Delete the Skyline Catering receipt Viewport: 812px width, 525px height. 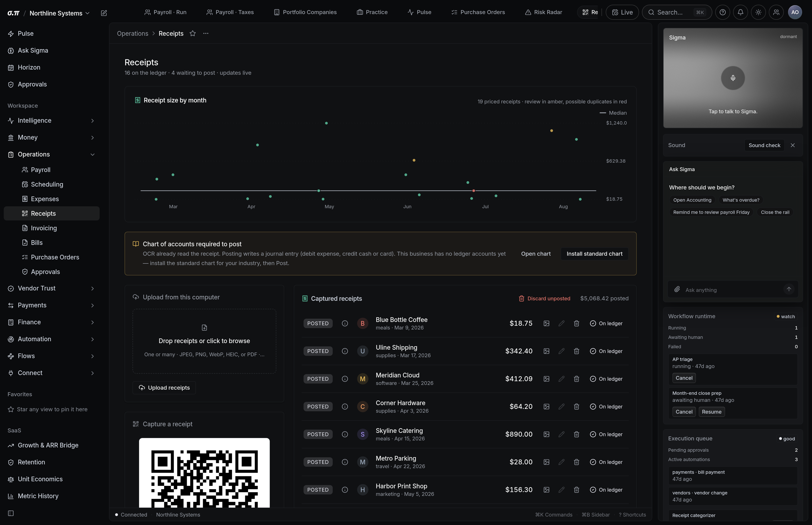pos(577,434)
